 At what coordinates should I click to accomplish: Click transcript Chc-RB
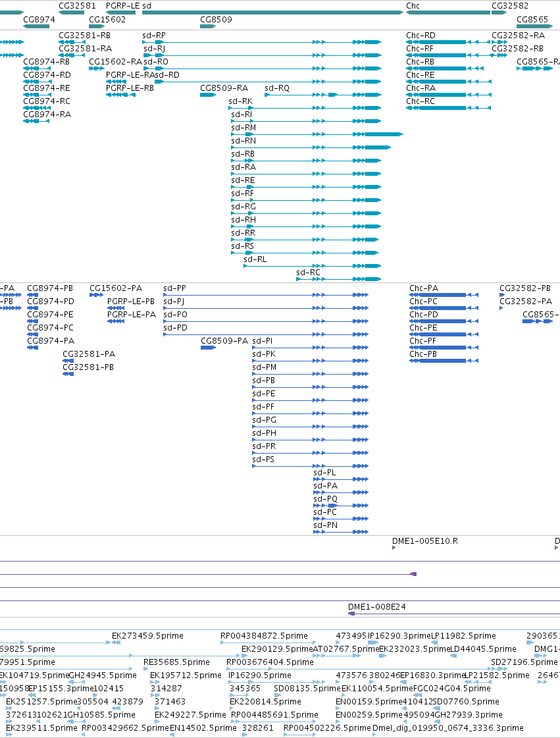(445, 68)
